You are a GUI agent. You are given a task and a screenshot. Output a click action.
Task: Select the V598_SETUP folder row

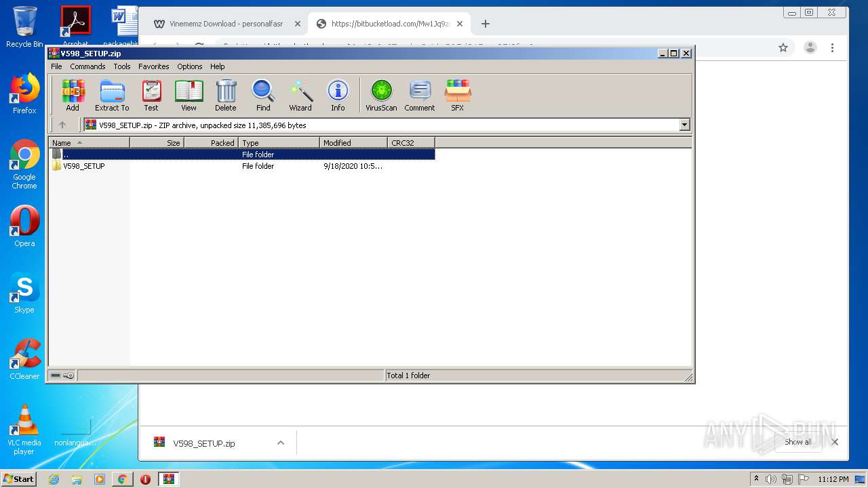[x=242, y=166]
